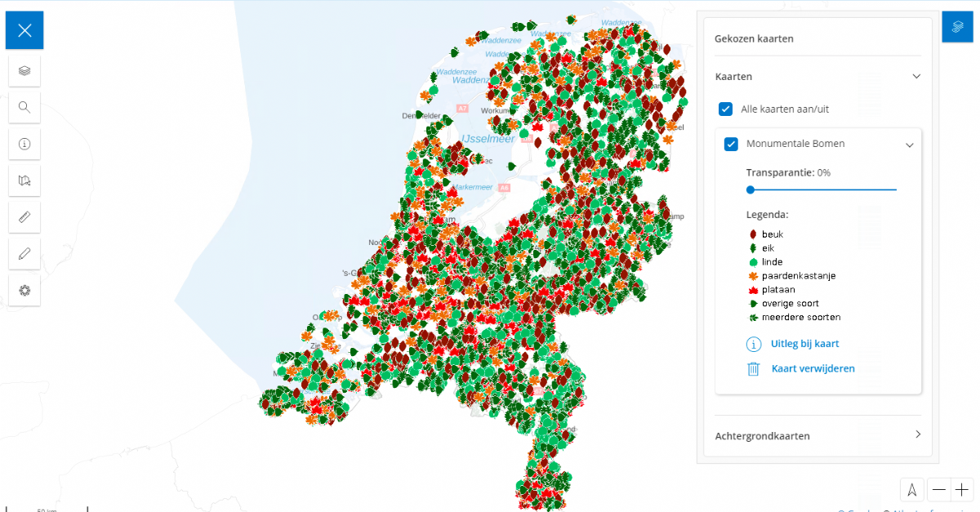
Task: Zoom out with the minus button
Action: pos(939,490)
